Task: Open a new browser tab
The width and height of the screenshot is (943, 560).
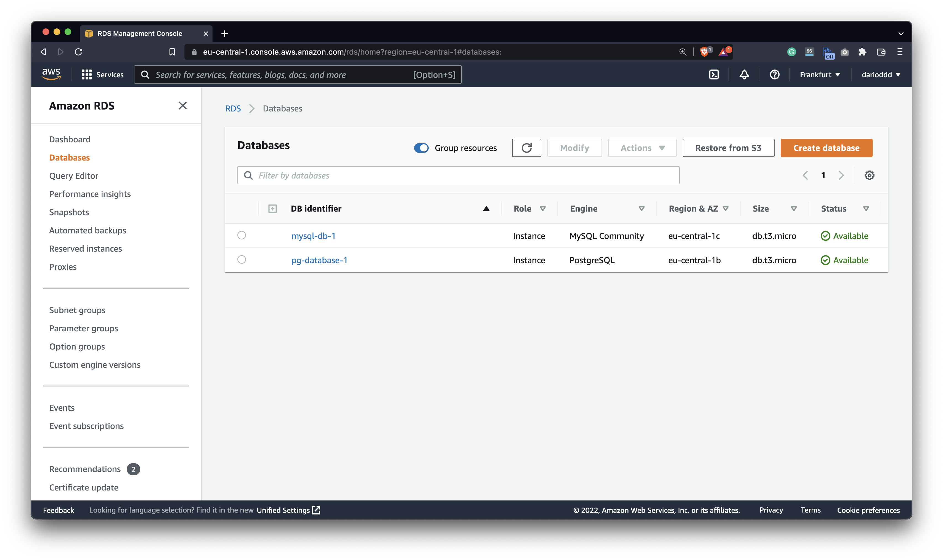Action: [x=225, y=34]
